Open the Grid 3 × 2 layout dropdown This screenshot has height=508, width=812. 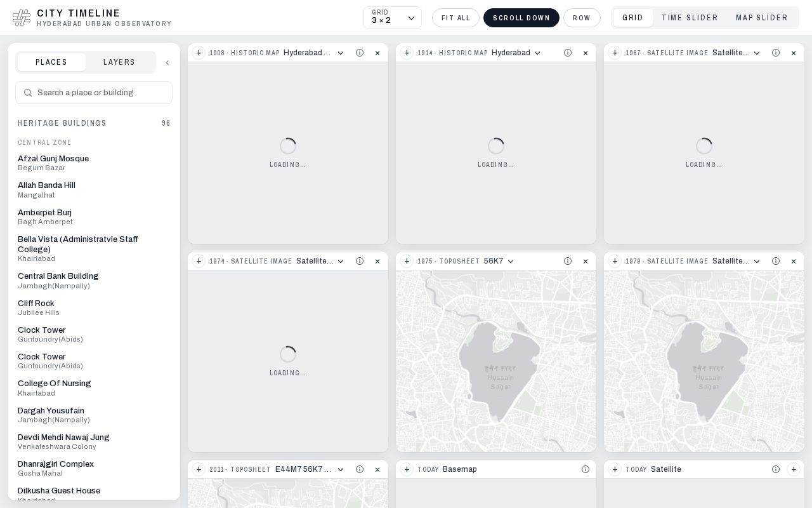393,18
